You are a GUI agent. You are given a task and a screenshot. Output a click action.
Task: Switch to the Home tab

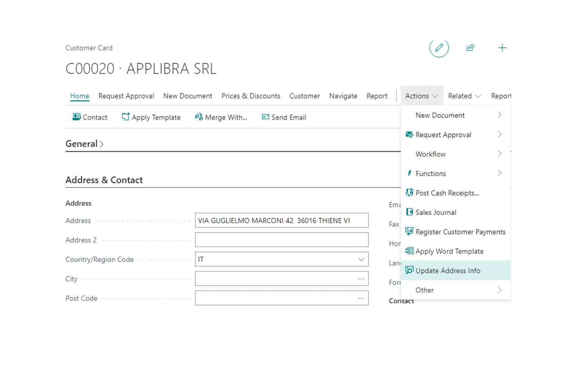click(x=80, y=96)
